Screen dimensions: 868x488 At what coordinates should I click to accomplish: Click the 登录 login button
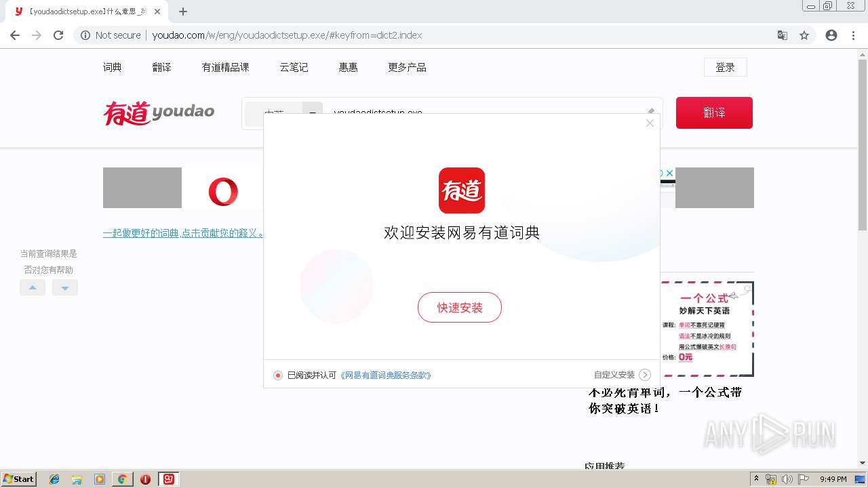coord(726,67)
